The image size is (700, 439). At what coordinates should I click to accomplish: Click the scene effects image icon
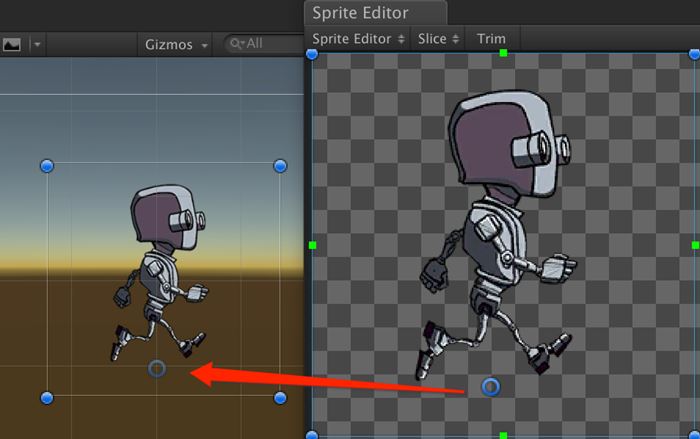12,44
